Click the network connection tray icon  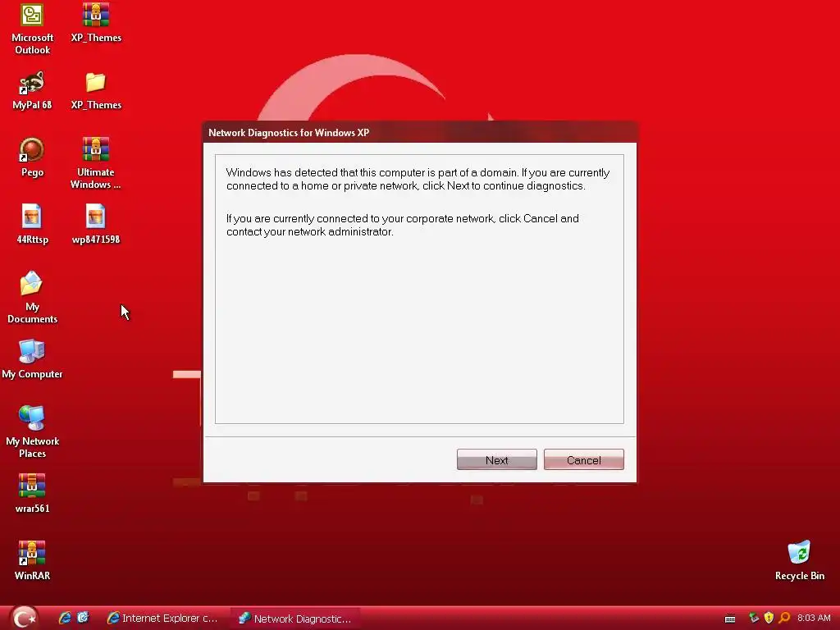[x=754, y=619]
